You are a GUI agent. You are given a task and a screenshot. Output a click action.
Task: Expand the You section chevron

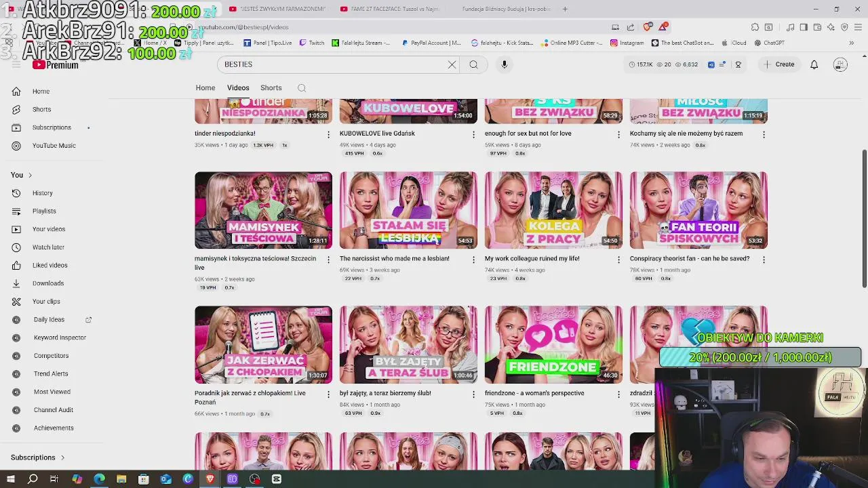[30, 176]
